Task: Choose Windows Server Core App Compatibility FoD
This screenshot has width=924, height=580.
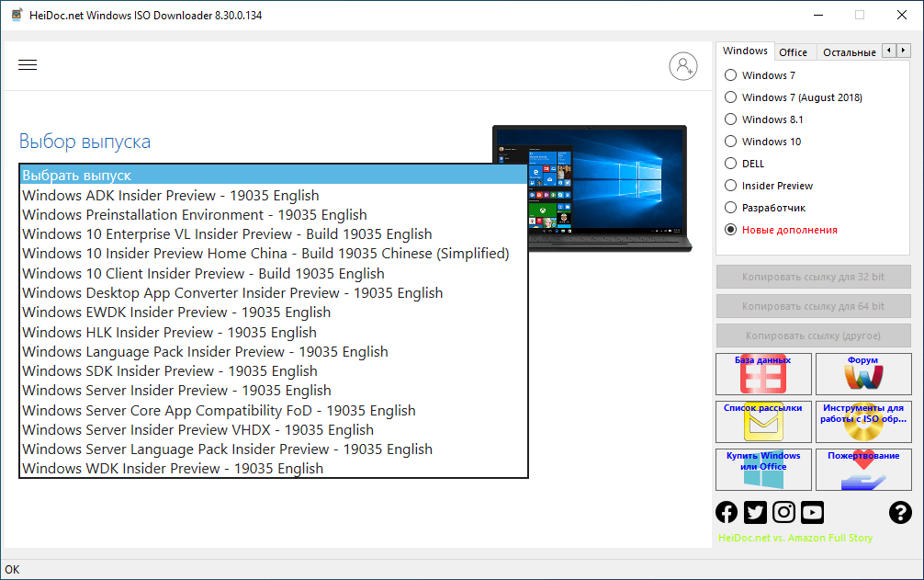Action: [274, 410]
